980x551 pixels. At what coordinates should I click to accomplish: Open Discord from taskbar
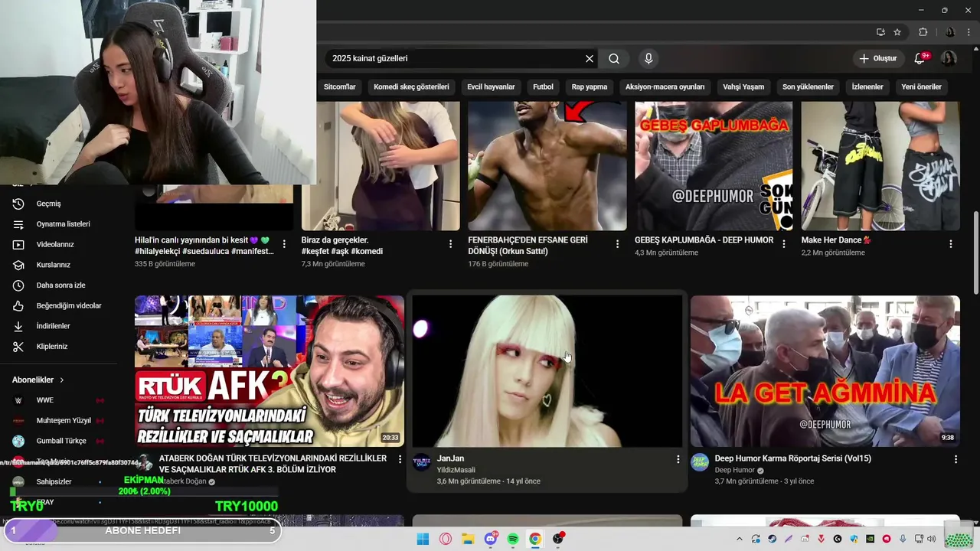(x=491, y=539)
